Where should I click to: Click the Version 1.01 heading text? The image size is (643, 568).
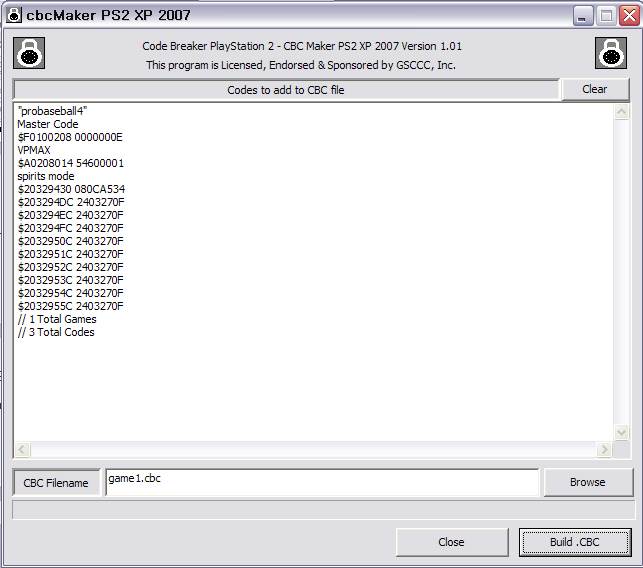302,46
